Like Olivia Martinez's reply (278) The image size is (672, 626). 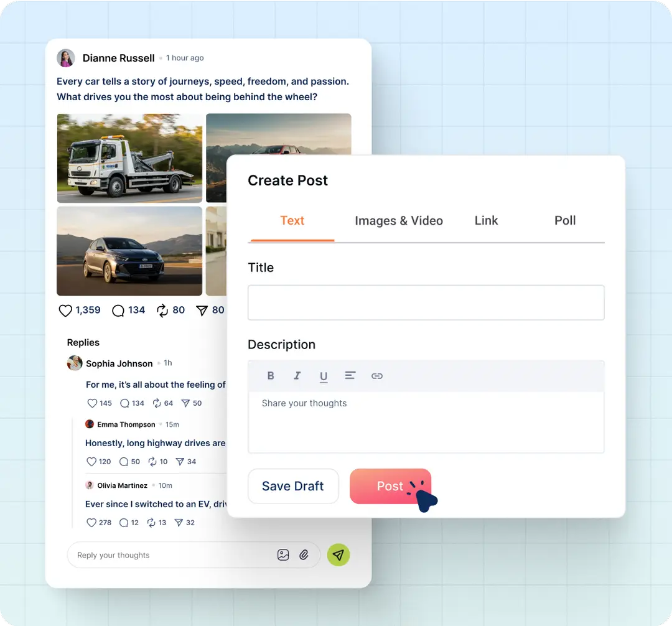pos(91,522)
